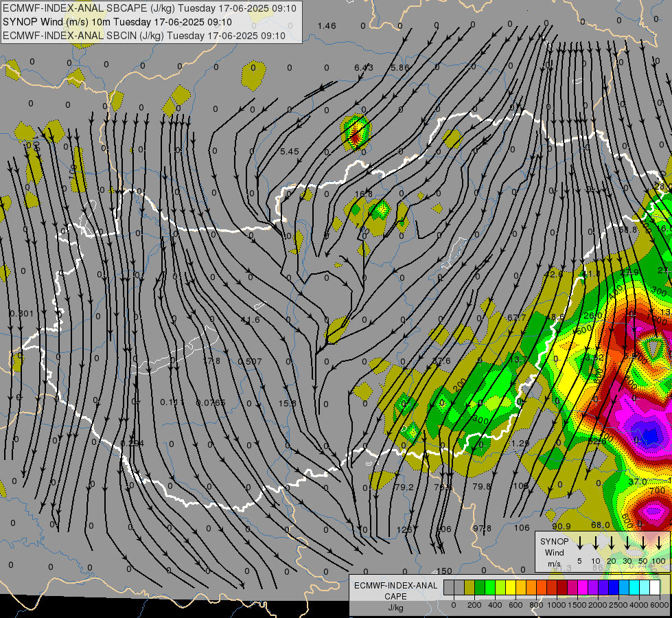The width and height of the screenshot is (672, 618).
Task: Click the 20 m/s wind arrow in legend
Action: pos(612,542)
